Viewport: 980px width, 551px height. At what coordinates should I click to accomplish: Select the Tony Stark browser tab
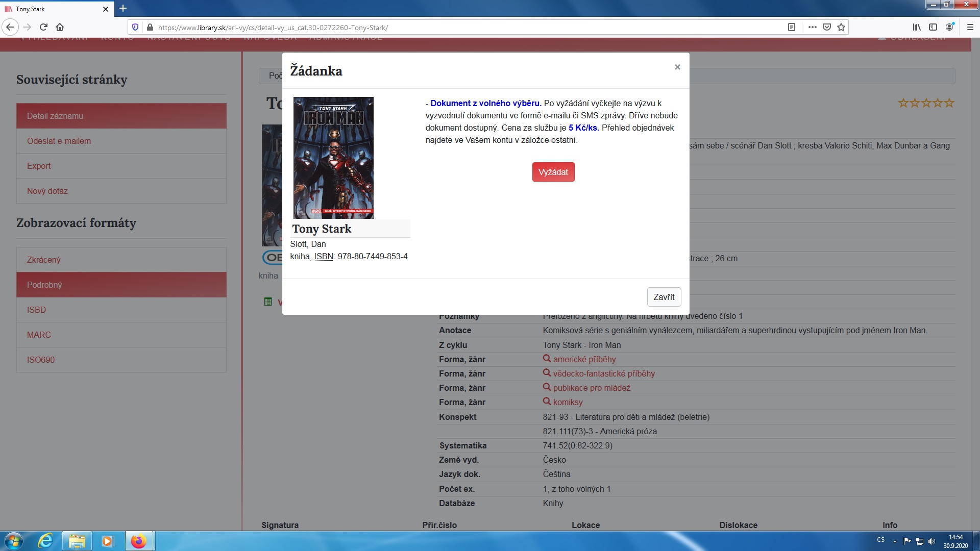56,9
